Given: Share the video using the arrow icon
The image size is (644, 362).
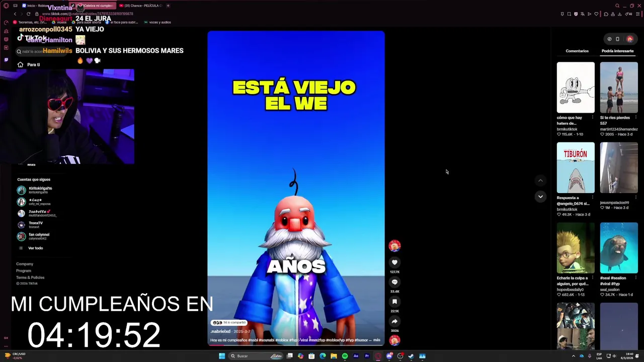Looking at the screenshot, I should (394, 321).
